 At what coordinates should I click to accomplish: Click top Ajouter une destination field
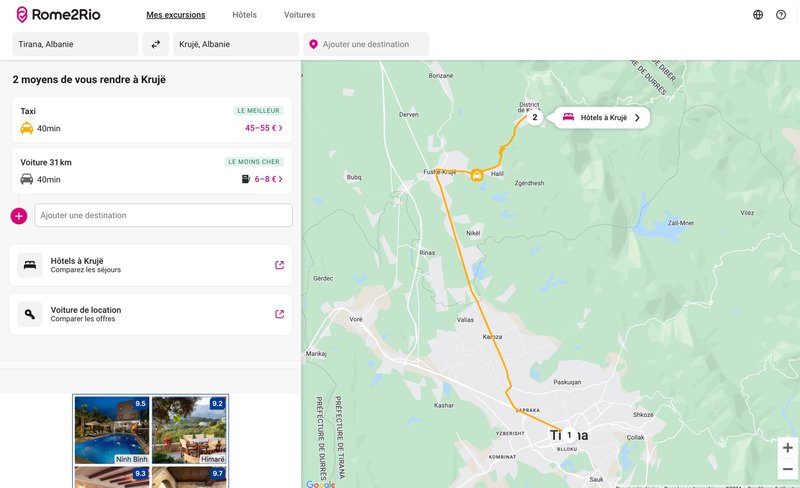pyautogui.click(x=366, y=44)
